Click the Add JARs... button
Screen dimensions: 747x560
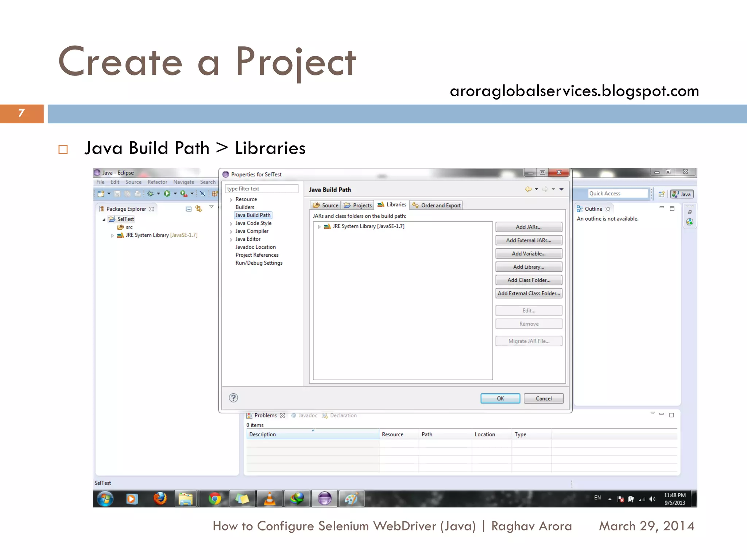click(x=529, y=227)
